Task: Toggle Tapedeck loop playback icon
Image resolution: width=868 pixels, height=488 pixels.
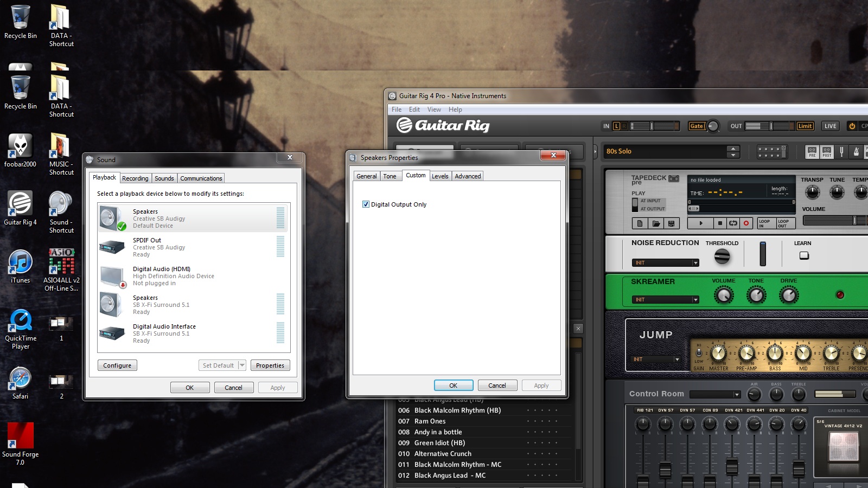Action: tap(733, 223)
